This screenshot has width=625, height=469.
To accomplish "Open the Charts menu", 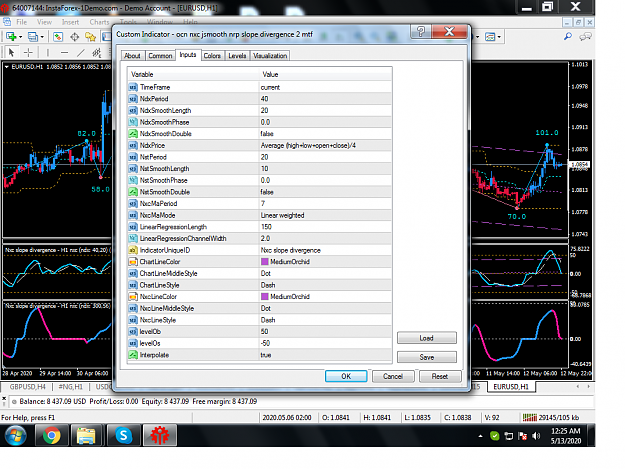I will point(99,22).
